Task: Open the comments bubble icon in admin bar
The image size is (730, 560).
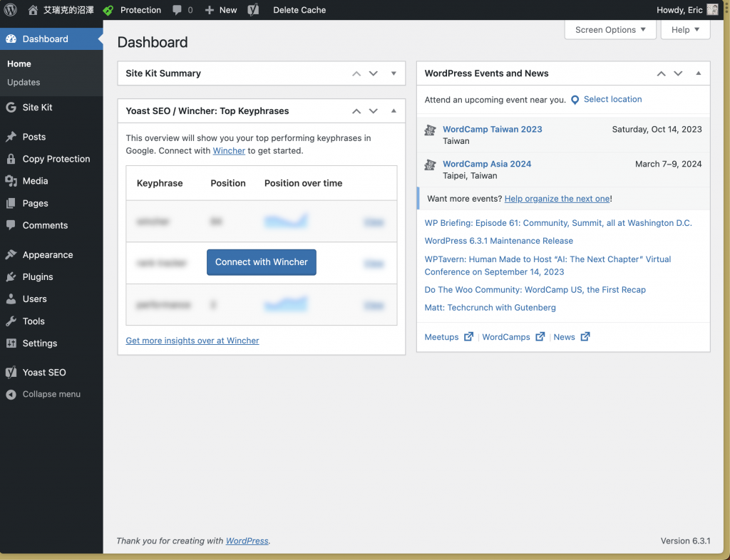Action: click(x=177, y=10)
